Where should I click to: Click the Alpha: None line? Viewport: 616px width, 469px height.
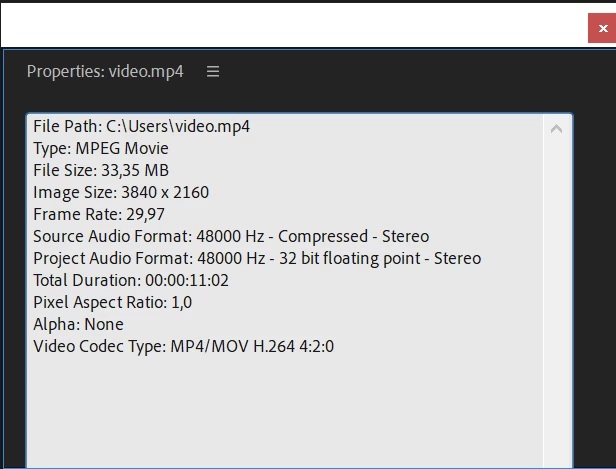pos(78,324)
